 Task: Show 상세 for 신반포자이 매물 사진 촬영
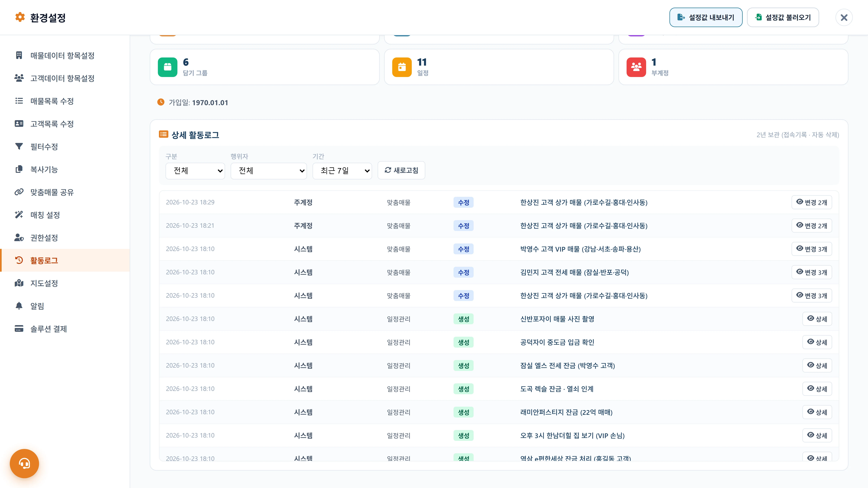817,319
